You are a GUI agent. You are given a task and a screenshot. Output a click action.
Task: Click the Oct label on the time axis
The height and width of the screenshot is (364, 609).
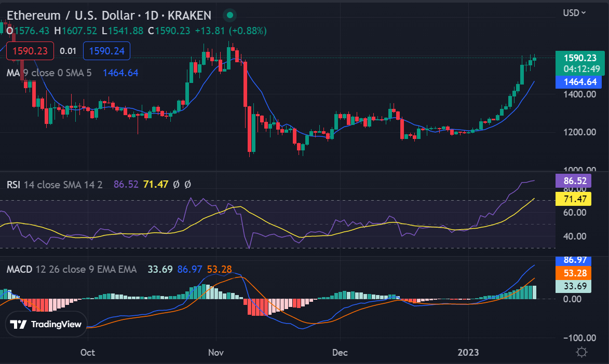(87, 353)
